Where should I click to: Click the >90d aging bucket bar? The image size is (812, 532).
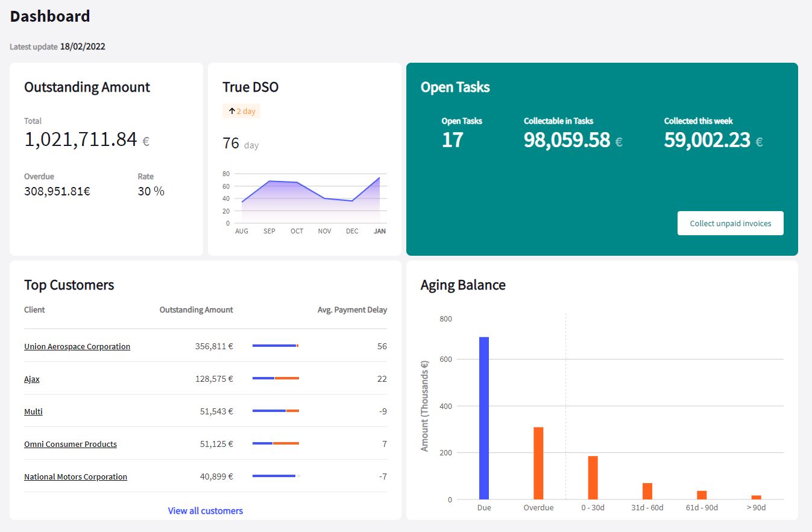tap(756, 496)
